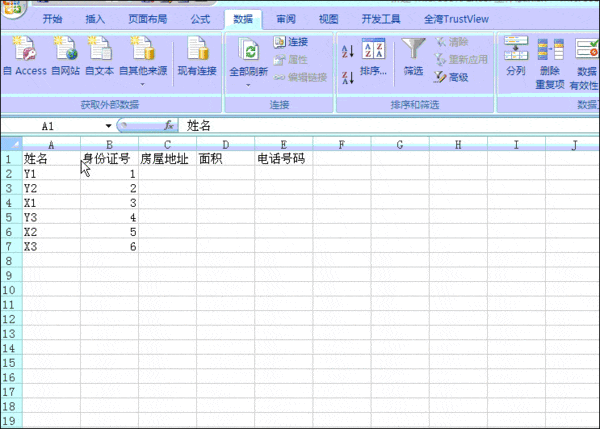Open the 全湾TrustView tab
This screenshot has height=429, width=600.
456,19
